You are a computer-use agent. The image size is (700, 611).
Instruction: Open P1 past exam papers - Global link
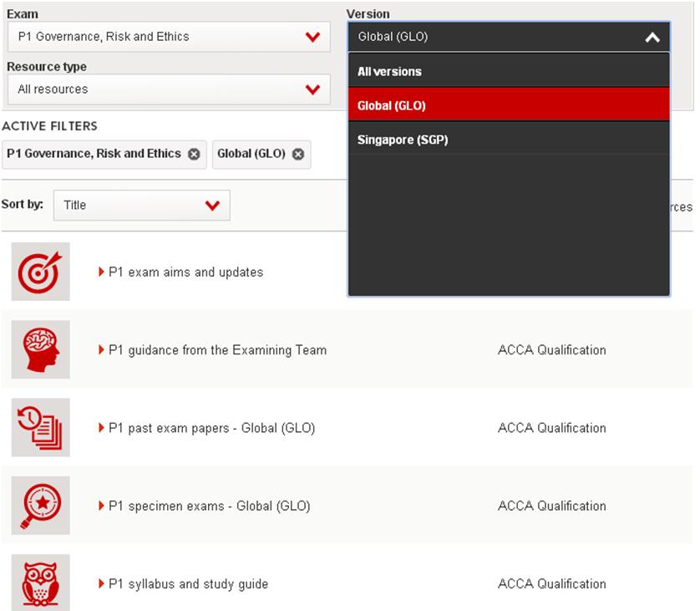211,428
